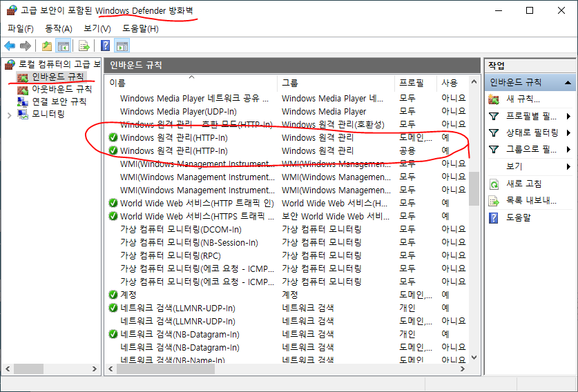This screenshot has width=578, height=392.
Task: Expand the 모니터링 tree node
Action: tap(10, 116)
